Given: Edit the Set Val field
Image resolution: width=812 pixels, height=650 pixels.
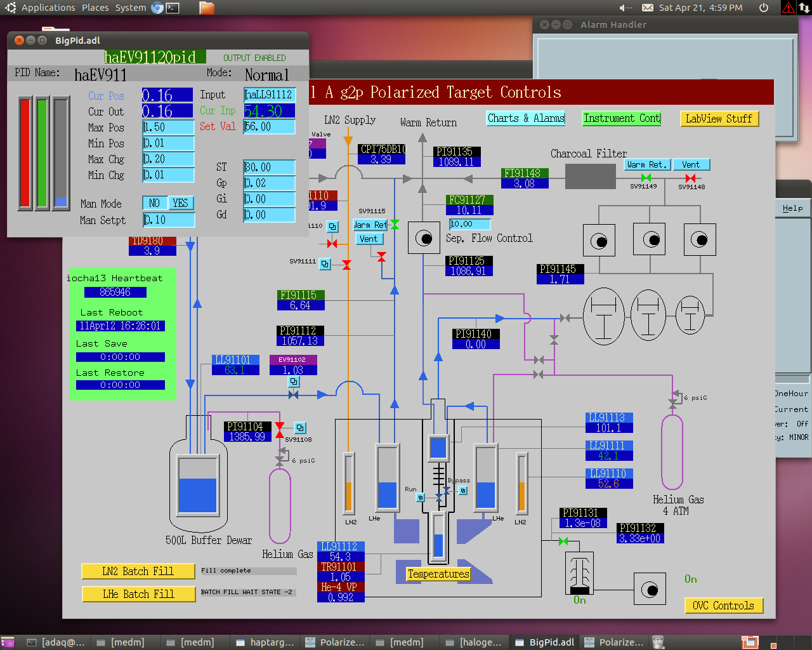Looking at the screenshot, I should (270, 126).
